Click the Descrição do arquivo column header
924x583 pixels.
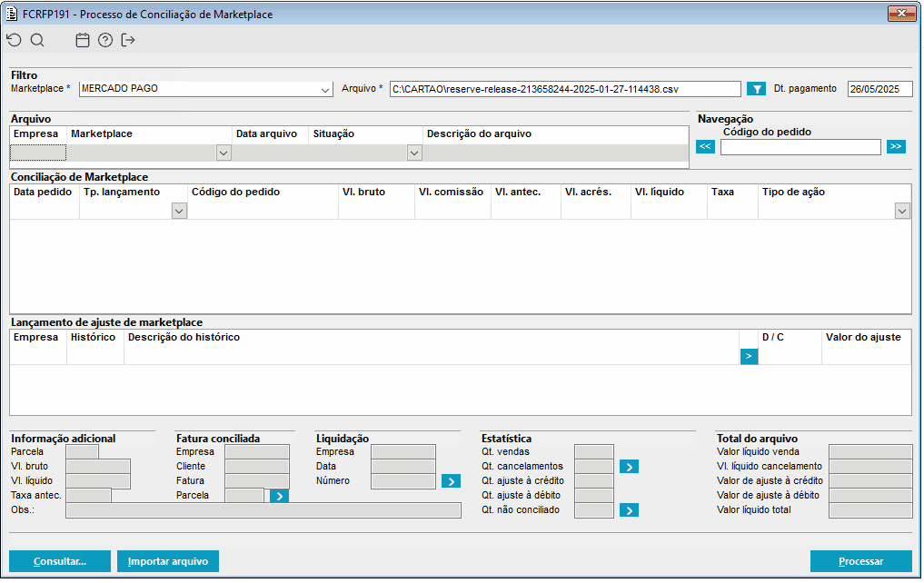(479, 133)
